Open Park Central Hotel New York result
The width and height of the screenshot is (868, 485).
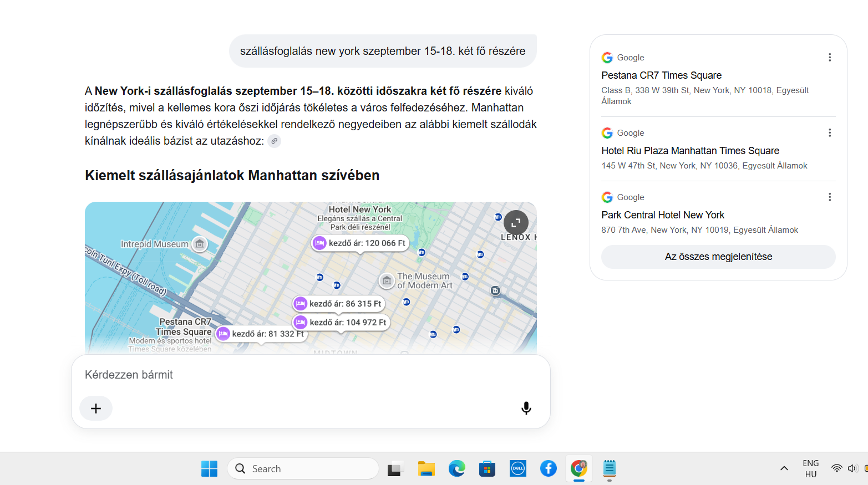pyautogui.click(x=663, y=215)
